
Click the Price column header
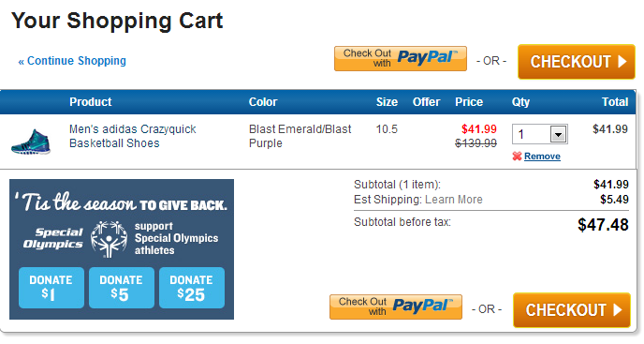[x=469, y=102]
